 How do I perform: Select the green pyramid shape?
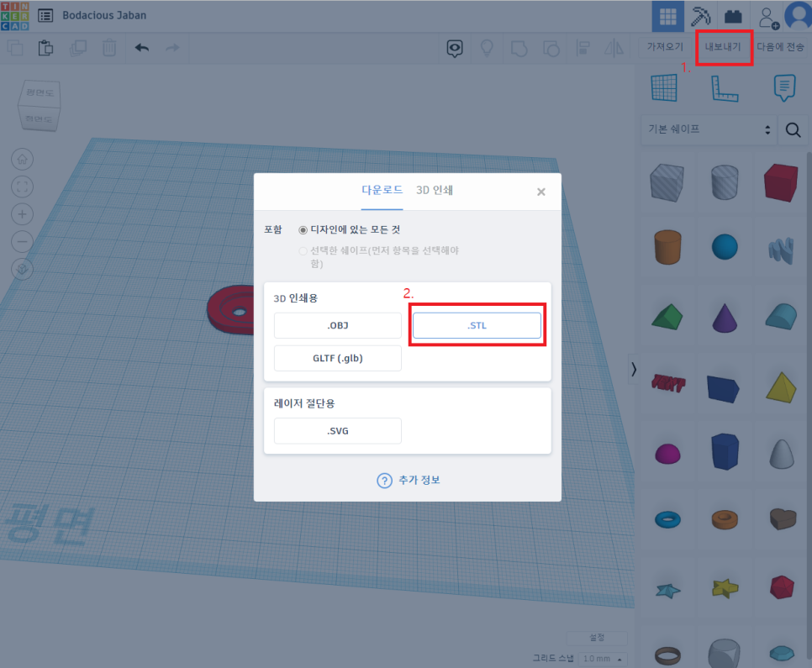(667, 315)
